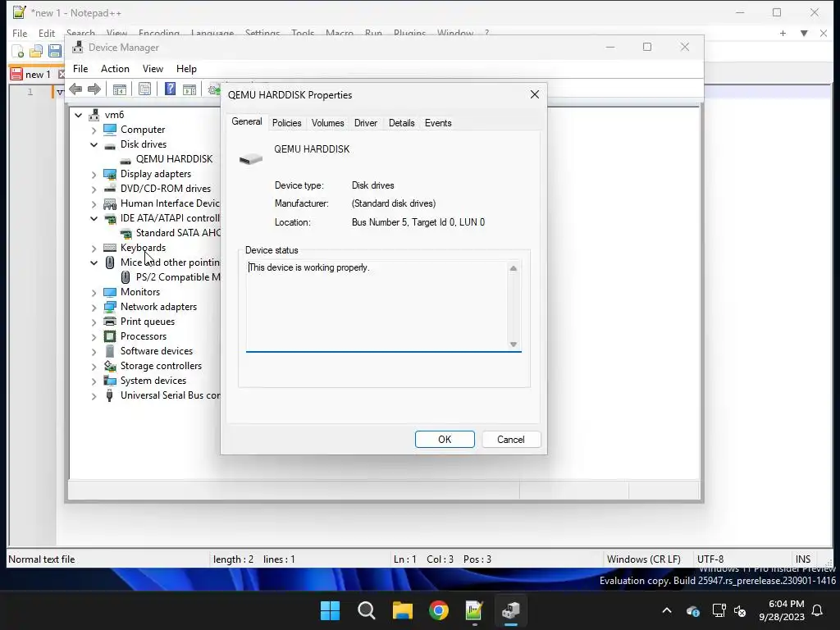Select the Display adapters category
840x630 pixels.
pyautogui.click(x=155, y=174)
